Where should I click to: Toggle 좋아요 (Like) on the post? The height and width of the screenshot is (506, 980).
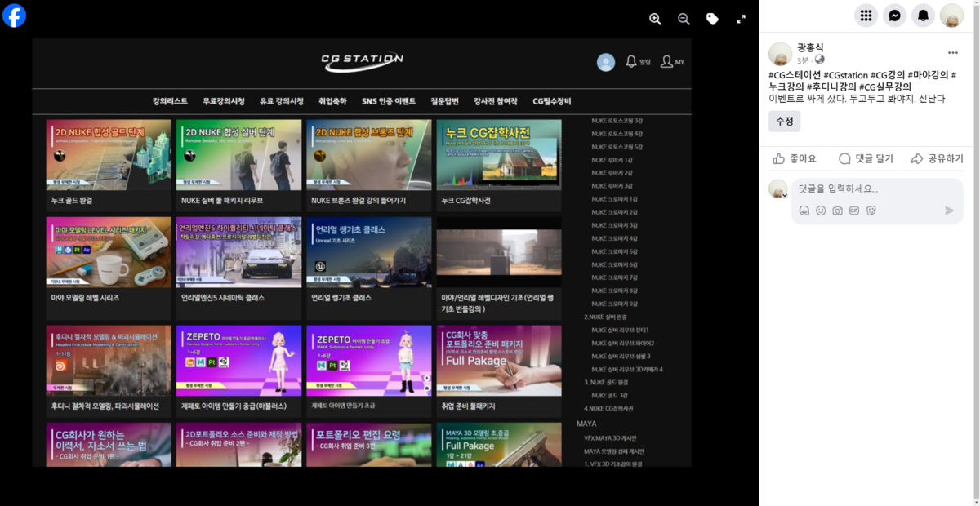coord(794,158)
